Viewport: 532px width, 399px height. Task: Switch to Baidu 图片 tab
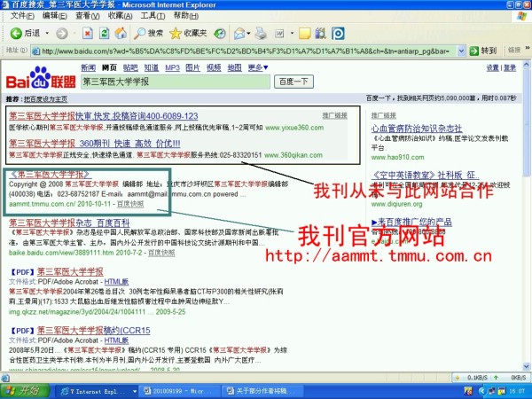click(x=192, y=67)
